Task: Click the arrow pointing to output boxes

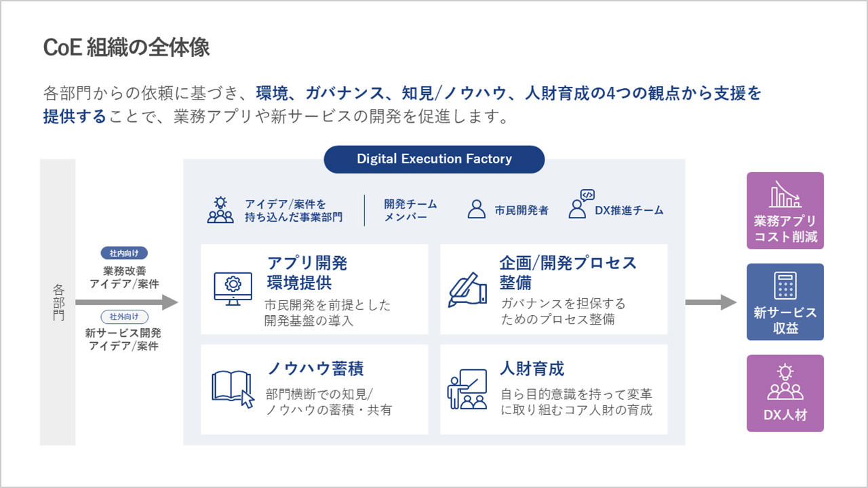Action: click(x=711, y=302)
